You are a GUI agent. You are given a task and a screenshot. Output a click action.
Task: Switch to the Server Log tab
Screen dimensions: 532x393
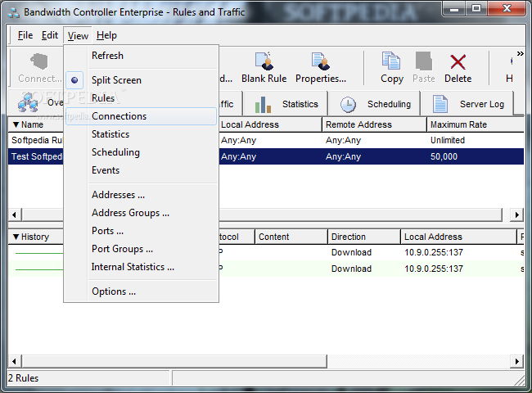click(467, 104)
